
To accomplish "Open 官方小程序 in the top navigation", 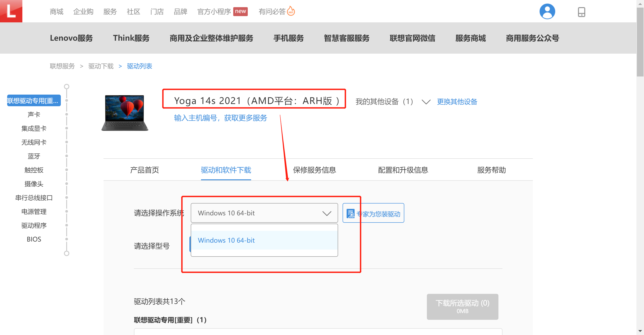I will pyautogui.click(x=214, y=11).
